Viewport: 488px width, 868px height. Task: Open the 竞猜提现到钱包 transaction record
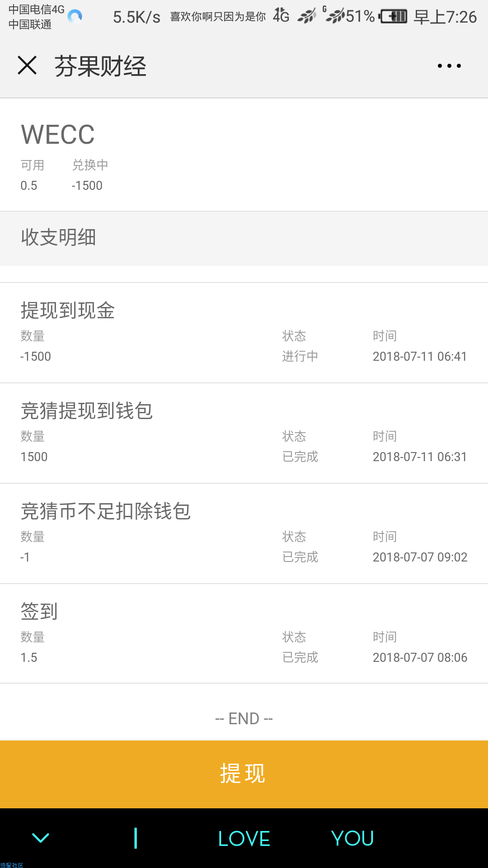point(244,433)
